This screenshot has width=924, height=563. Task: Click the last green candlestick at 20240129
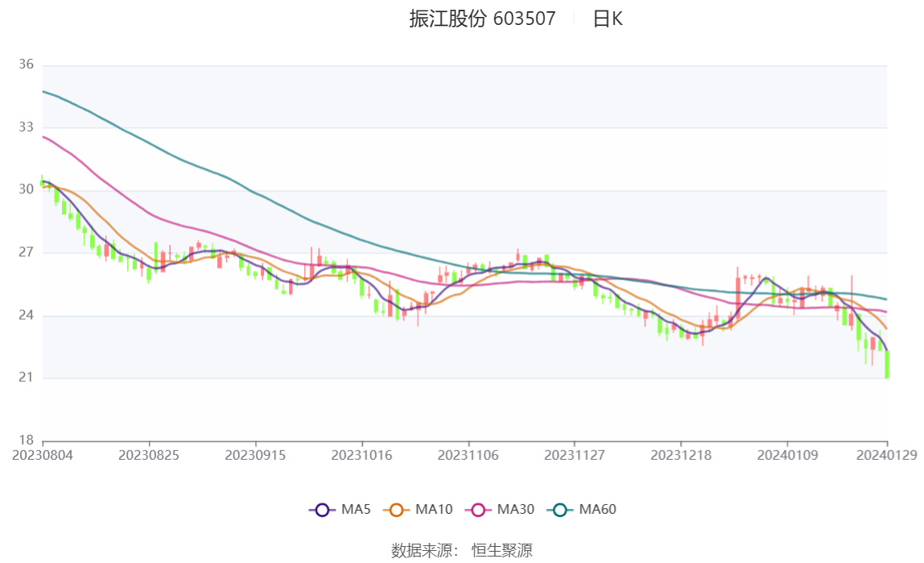(x=887, y=364)
